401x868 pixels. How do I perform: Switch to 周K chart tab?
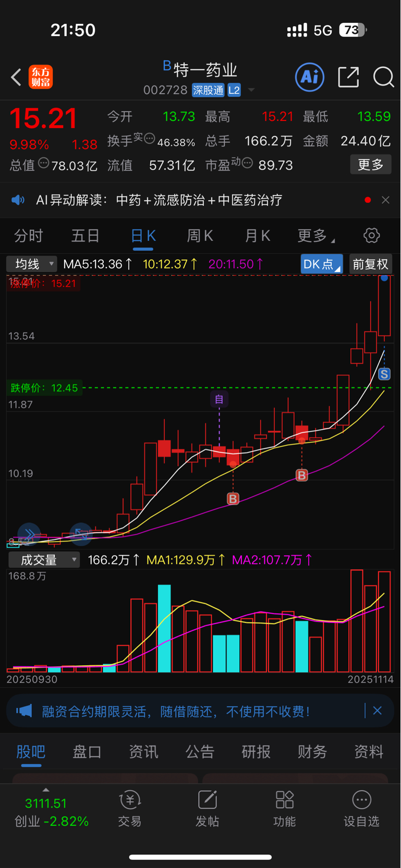pos(200,236)
